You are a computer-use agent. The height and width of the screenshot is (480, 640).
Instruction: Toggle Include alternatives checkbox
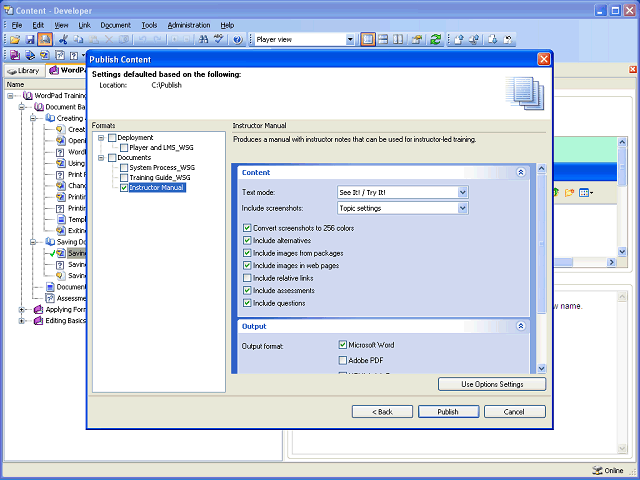pyautogui.click(x=247, y=240)
